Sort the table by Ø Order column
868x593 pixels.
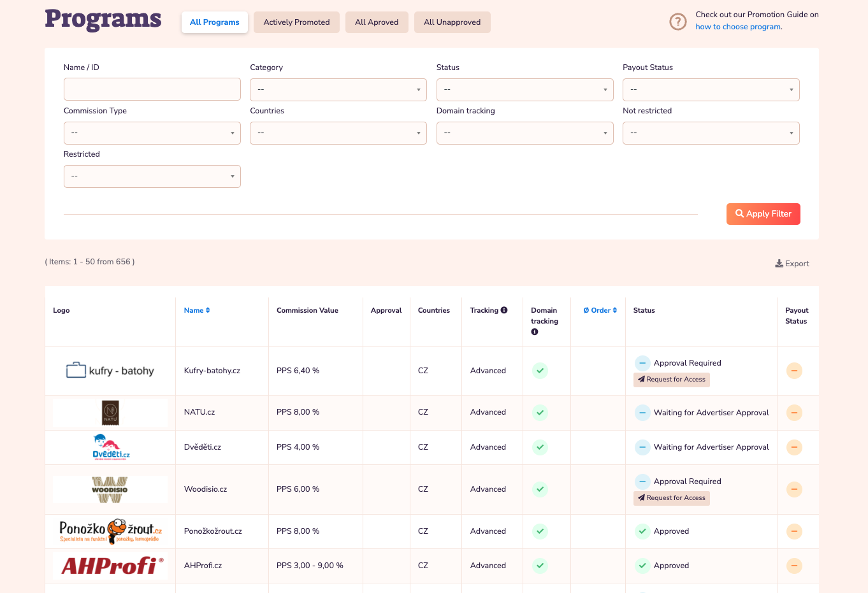tap(600, 310)
